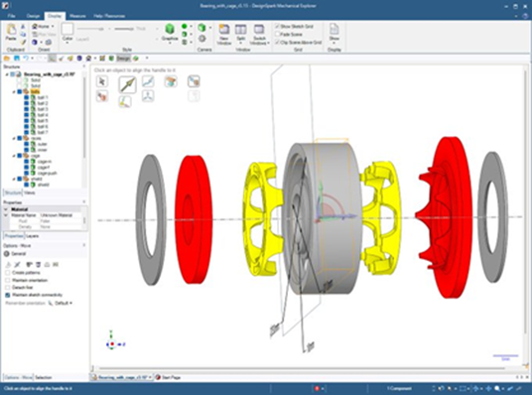
Task: Switch to the Design ribbon tab
Action: (x=34, y=16)
